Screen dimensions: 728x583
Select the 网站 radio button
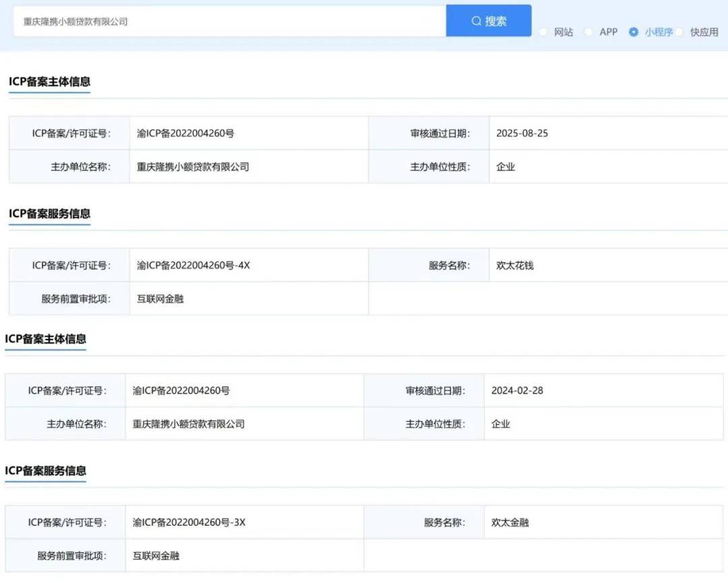[543, 32]
